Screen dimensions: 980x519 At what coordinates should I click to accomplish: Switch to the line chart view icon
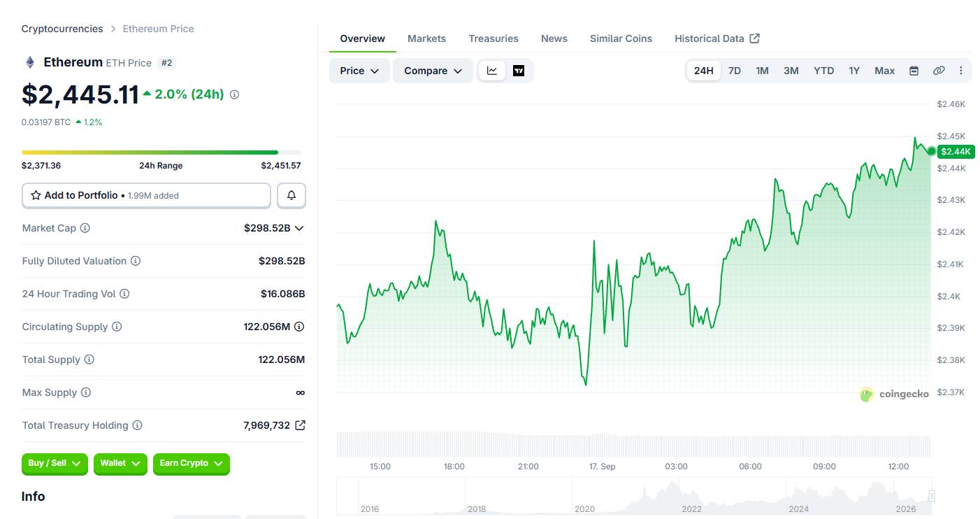coord(492,71)
